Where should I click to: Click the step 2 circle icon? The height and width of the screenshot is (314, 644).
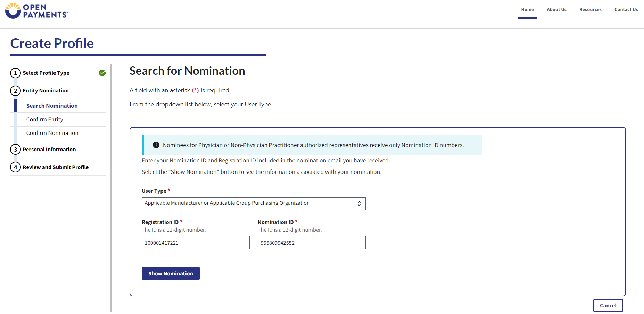(15, 91)
